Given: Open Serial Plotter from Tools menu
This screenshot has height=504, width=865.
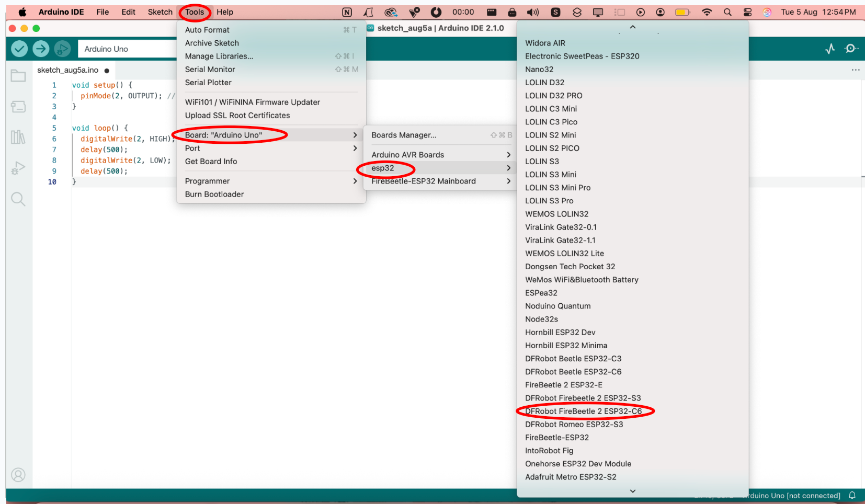Looking at the screenshot, I should click(x=271, y=83).
